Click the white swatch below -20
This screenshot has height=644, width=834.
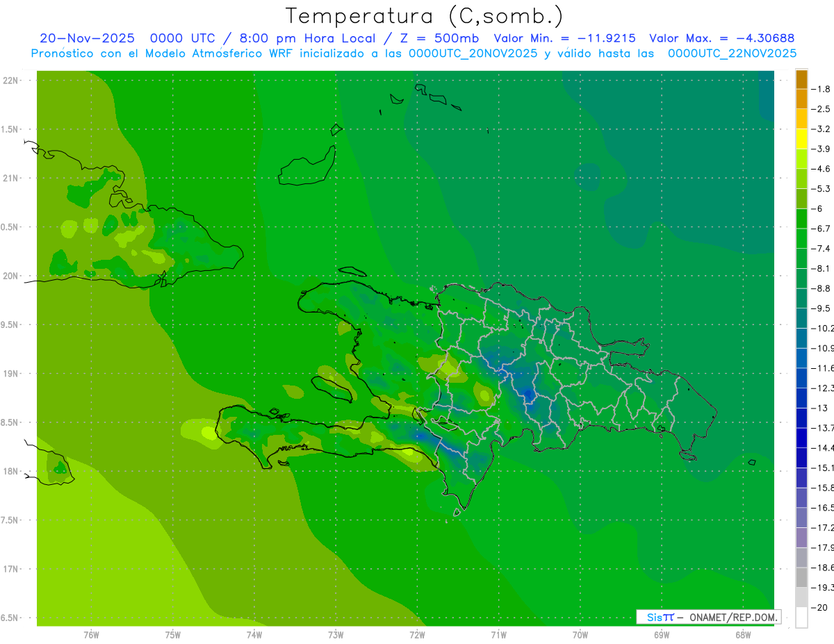pos(801,618)
